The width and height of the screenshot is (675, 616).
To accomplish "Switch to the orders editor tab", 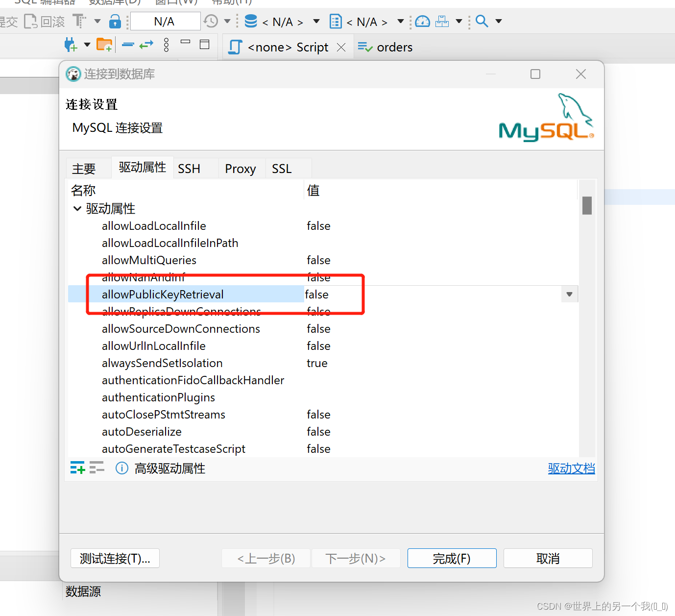I will click(394, 47).
